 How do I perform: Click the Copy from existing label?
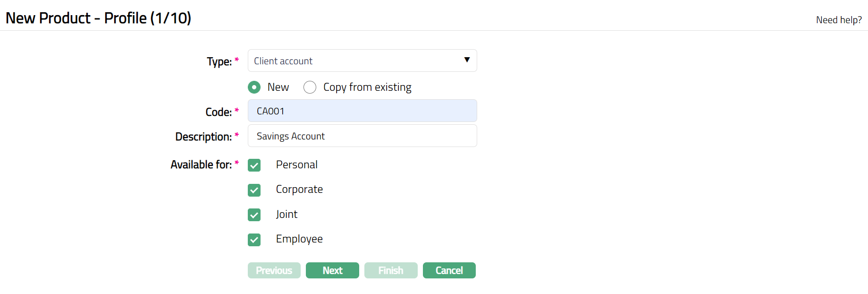[367, 87]
